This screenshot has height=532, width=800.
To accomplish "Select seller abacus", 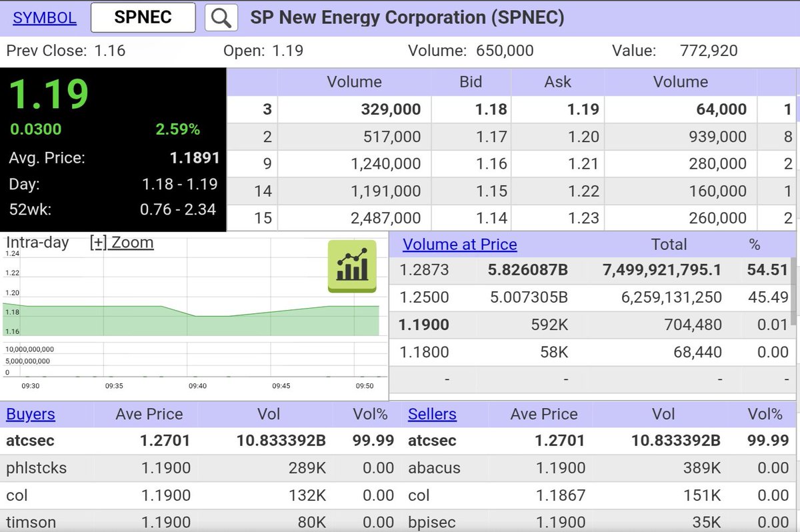I will (x=434, y=468).
